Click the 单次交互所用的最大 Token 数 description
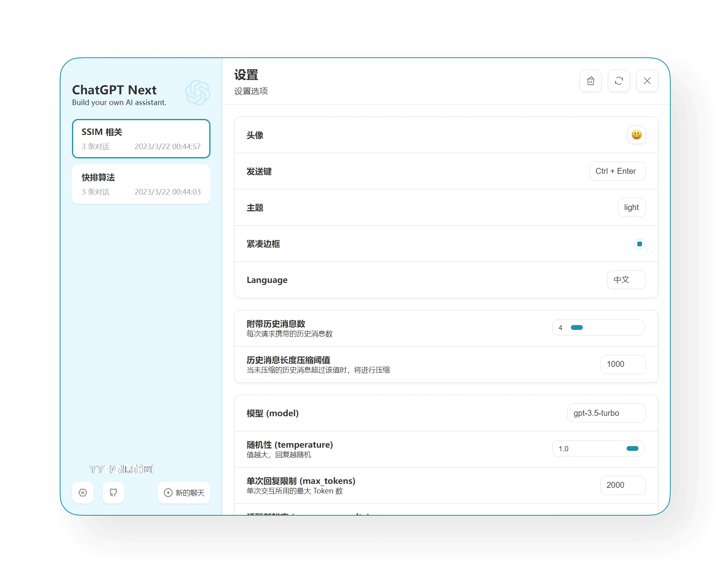Screen dimensions: 728x573 [295, 491]
